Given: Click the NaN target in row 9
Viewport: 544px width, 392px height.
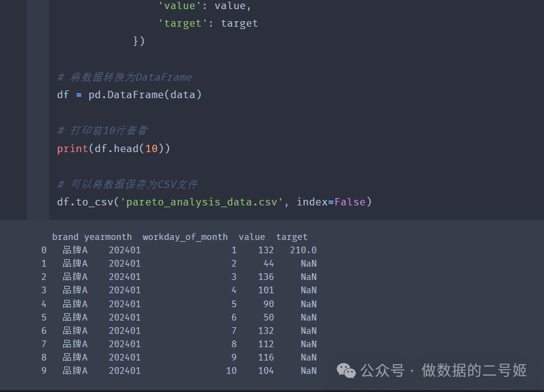Looking at the screenshot, I should coord(309,371).
